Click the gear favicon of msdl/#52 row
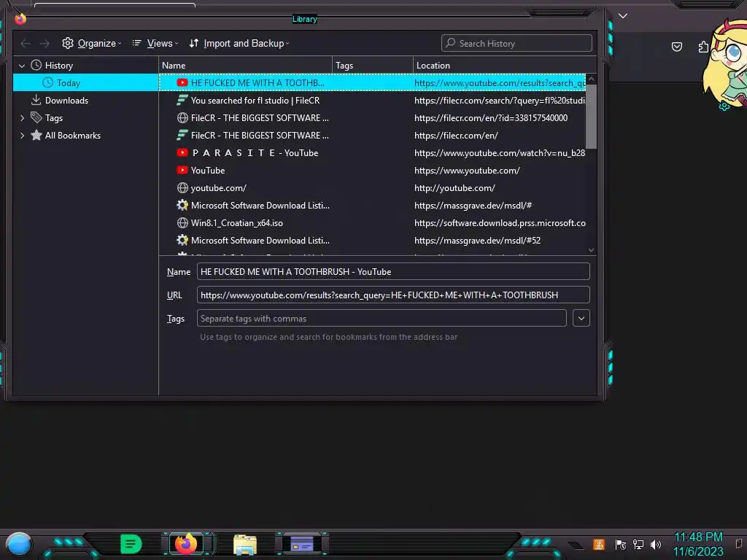The image size is (747, 560). pos(182,241)
